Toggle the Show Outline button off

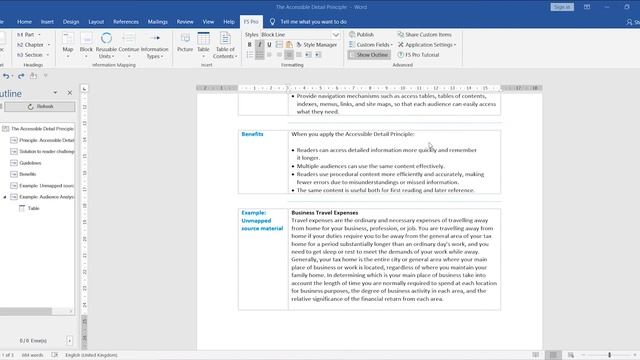369,55
